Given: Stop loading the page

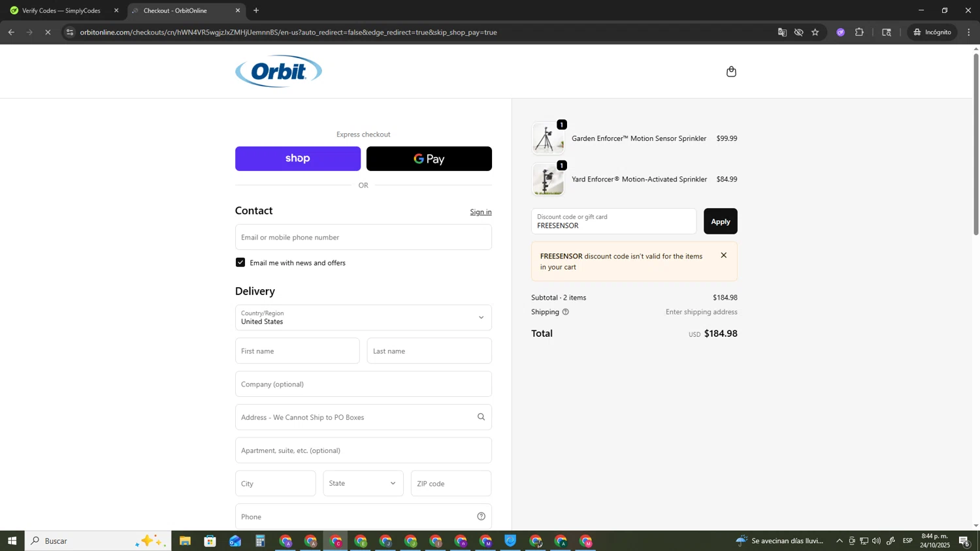Looking at the screenshot, I should (48, 32).
